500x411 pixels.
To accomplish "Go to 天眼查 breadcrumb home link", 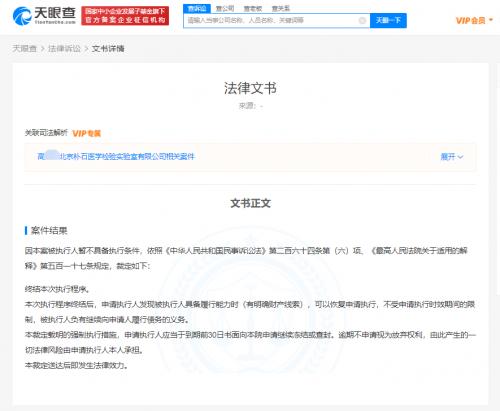I will [24, 49].
